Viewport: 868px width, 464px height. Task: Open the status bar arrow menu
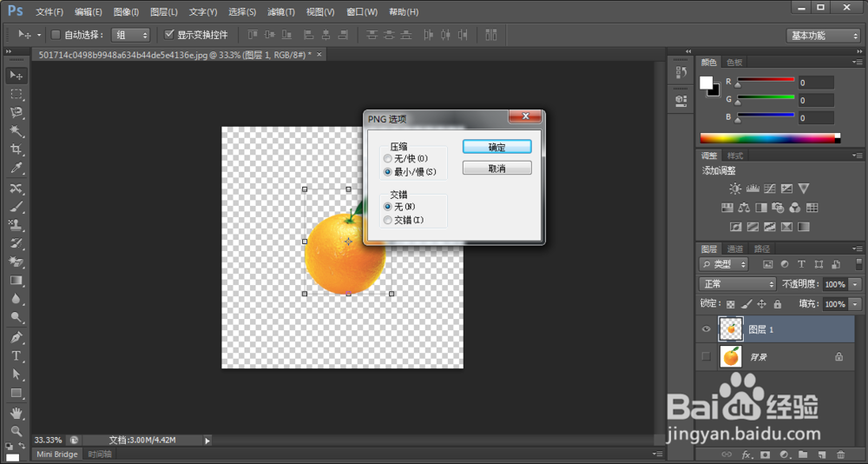[x=207, y=441]
